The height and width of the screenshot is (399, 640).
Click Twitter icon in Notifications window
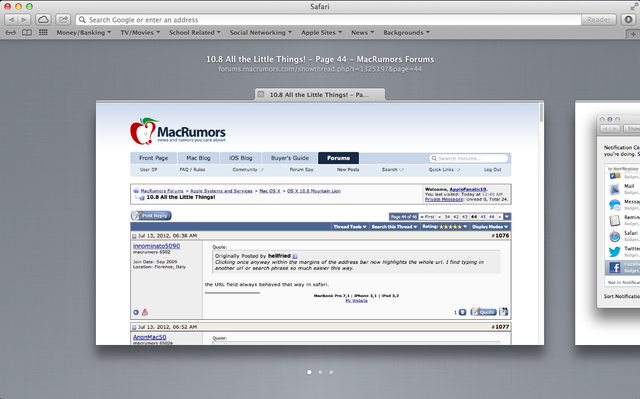pyautogui.click(x=615, y=251)
